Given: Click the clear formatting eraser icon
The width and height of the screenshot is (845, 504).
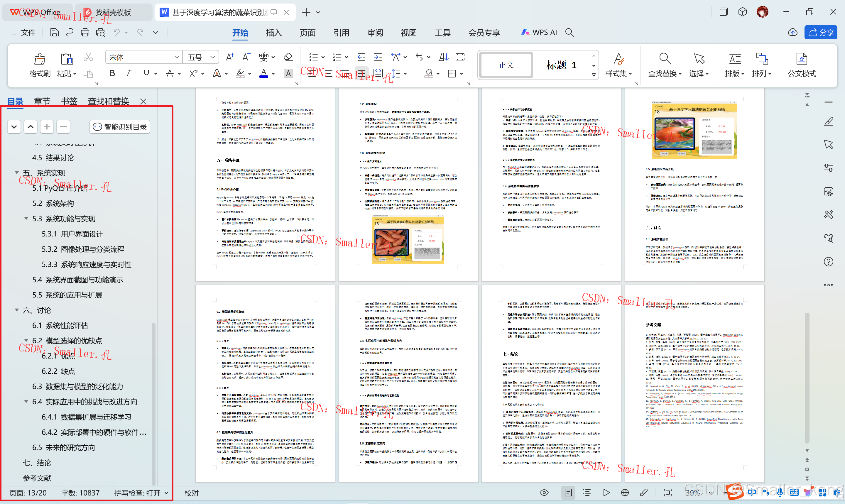Looking at the screenshot, I should [x=288, y=57].
